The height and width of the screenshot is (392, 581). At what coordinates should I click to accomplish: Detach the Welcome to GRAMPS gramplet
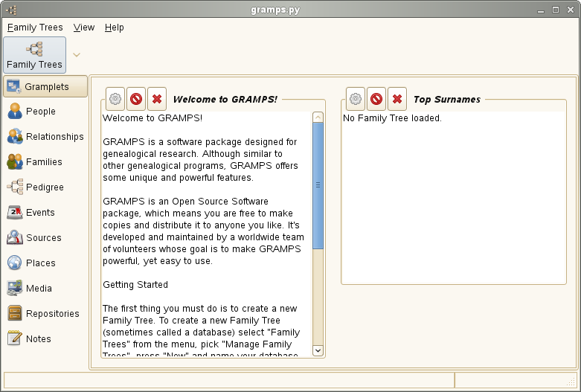[x=136, y=99]
